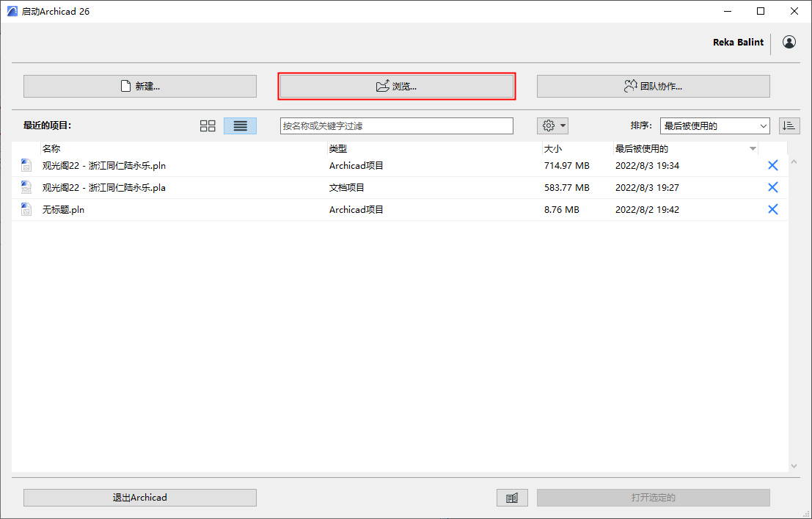
Task: Click the file icon of 观光阁22 .pla row
Action: tap(26, 188)
